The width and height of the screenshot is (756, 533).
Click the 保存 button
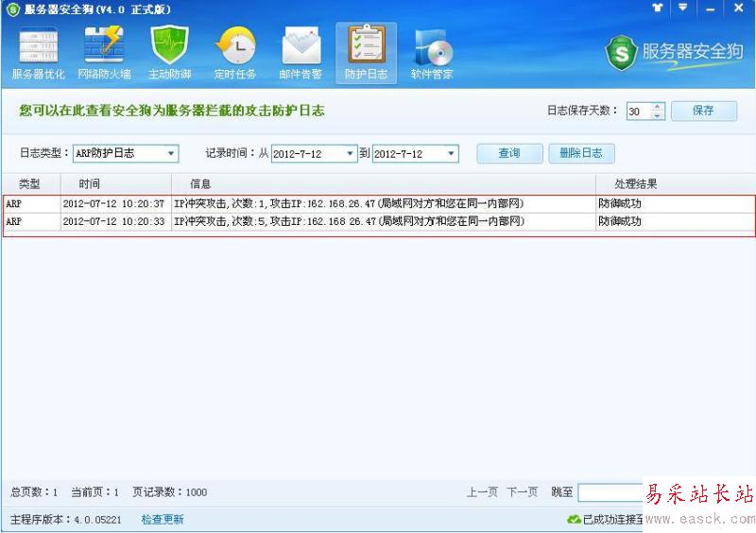coord(703,111)
